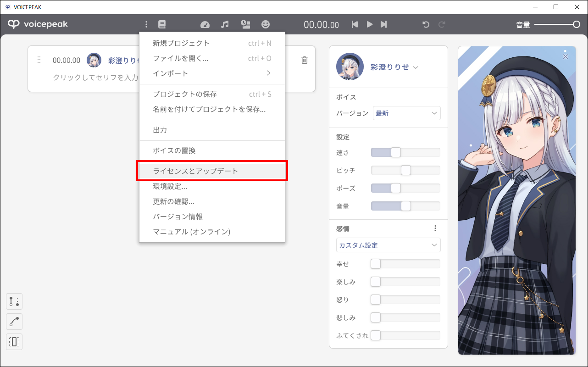The image size is (588, 367).
Task: Adjust the 音量 slider in settings panel
Action: point(405,206)
